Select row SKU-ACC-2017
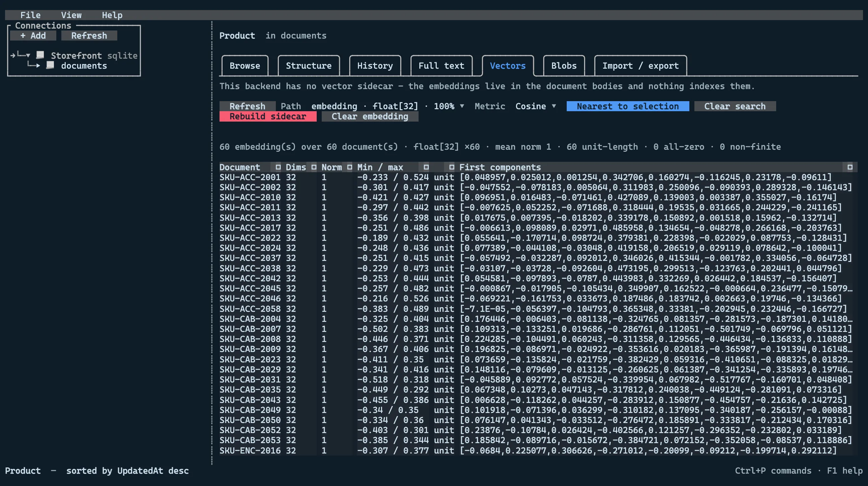 pos(538,228)
